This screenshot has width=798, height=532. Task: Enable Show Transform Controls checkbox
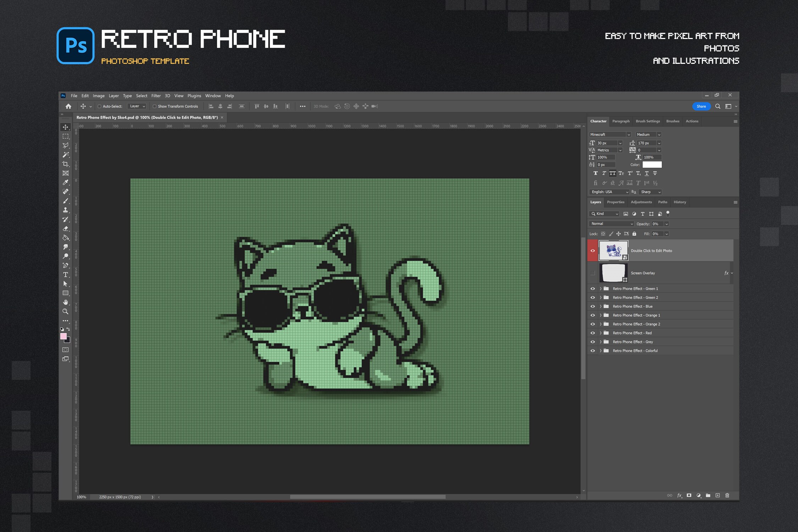pos(155,106)
